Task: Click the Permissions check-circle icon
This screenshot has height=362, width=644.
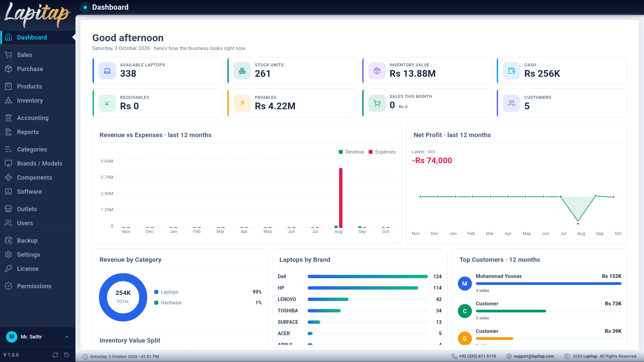Action: pos(8,286)
